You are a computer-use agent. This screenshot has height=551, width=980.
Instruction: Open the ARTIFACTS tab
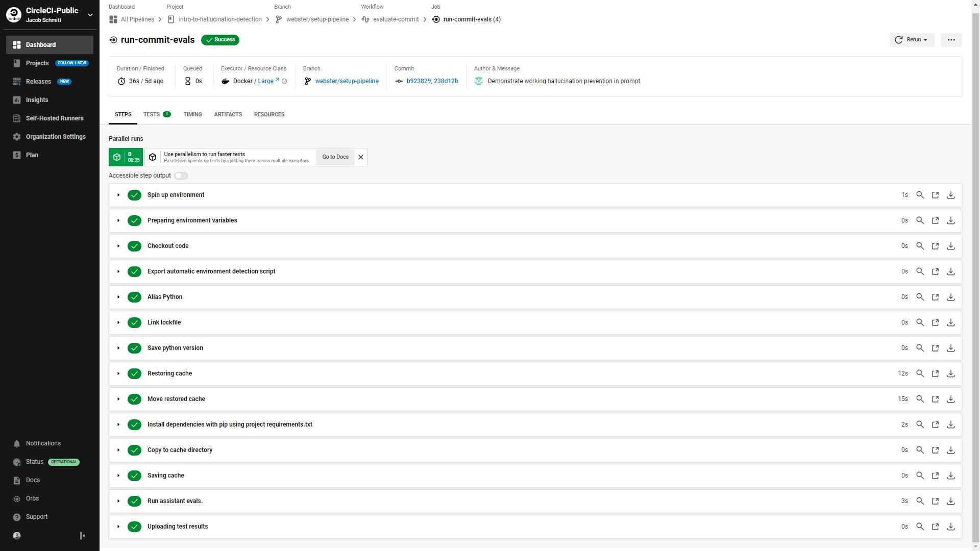[228, 114]
